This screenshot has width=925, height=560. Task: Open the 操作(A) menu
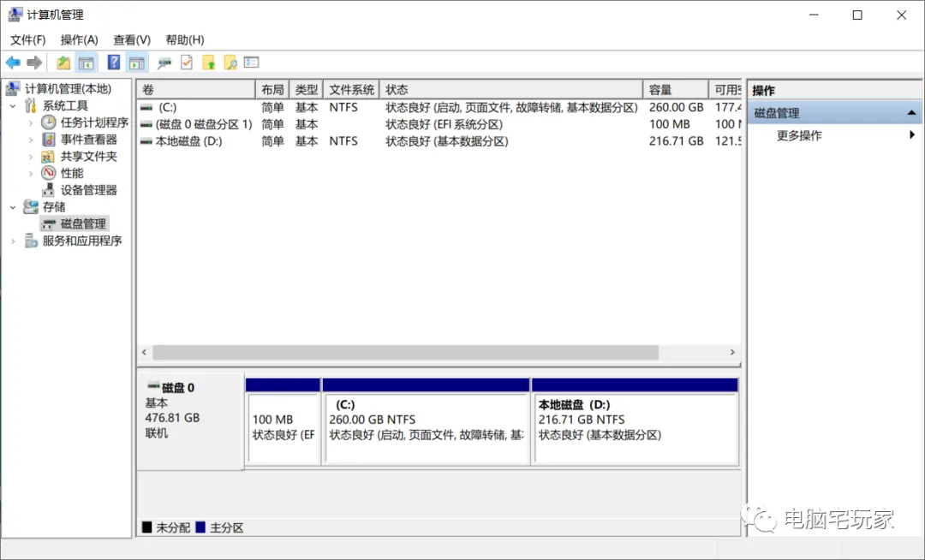[80, 39]
